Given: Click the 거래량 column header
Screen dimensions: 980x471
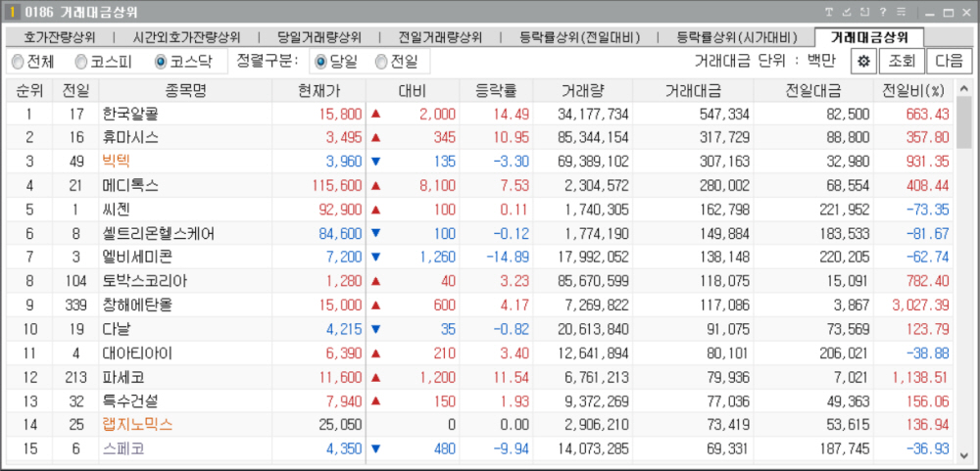Looking at the screenshot, I should pos(582,91).
